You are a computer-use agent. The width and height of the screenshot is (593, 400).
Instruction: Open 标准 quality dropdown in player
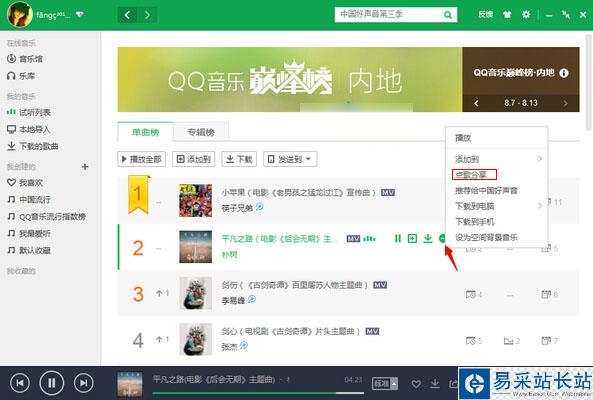(385, 384)
